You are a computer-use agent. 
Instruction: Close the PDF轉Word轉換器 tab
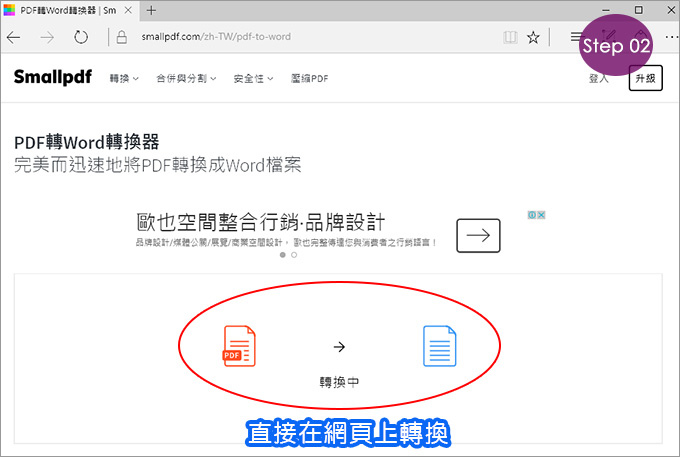coord(128,10)
